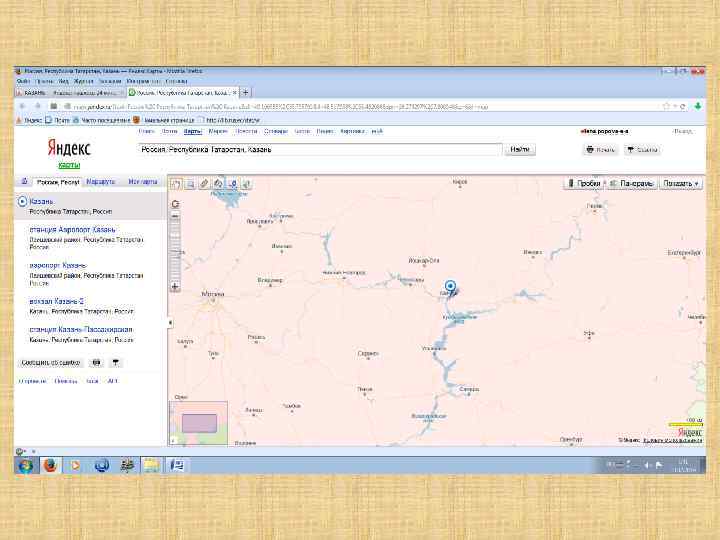Click the Словари link in Yandex services bar
This screenshot has height=540, width=720.
(x=276, y=131)
